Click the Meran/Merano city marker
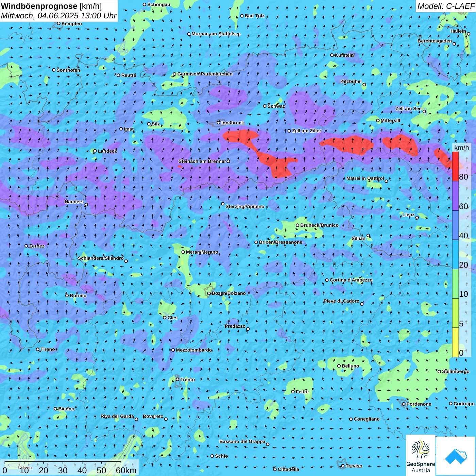Image resolution: width=476 pixels, height=476 pixels. pyautogui.click(x=183, y=252)
